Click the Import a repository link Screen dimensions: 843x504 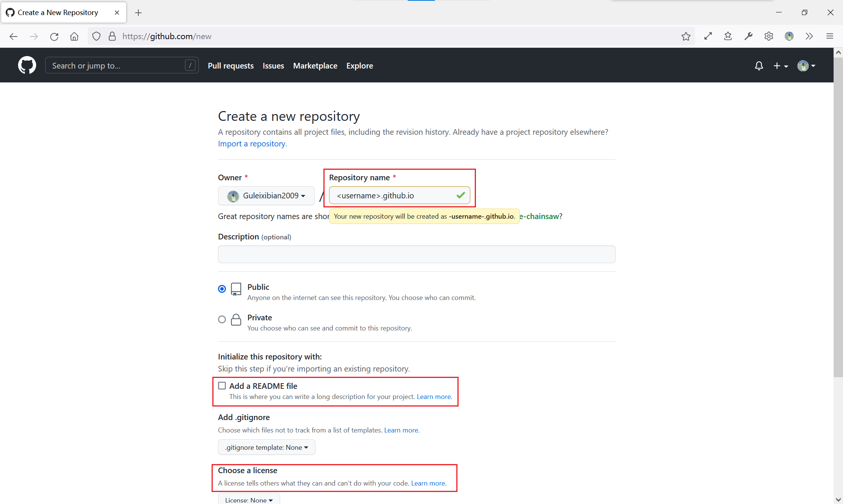pos(252,144)
